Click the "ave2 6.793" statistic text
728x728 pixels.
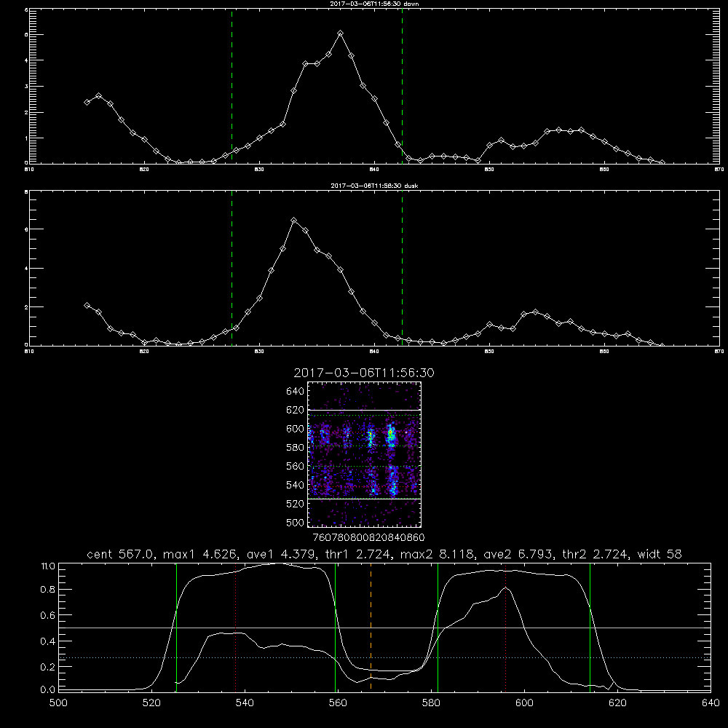pos(518,554)
